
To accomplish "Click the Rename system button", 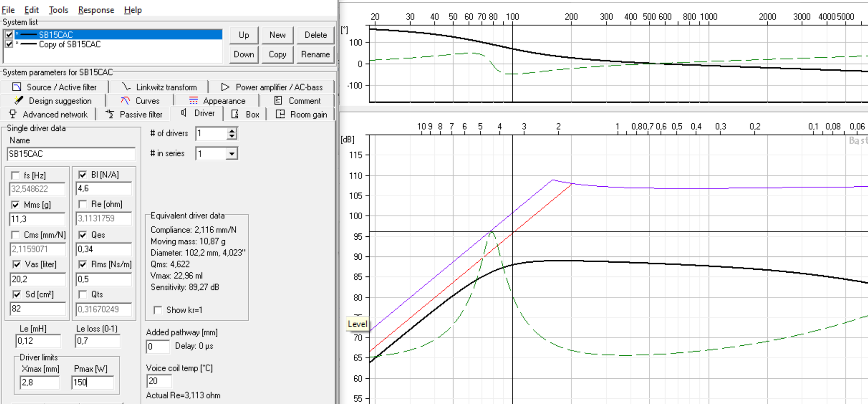I will point(316,54).
